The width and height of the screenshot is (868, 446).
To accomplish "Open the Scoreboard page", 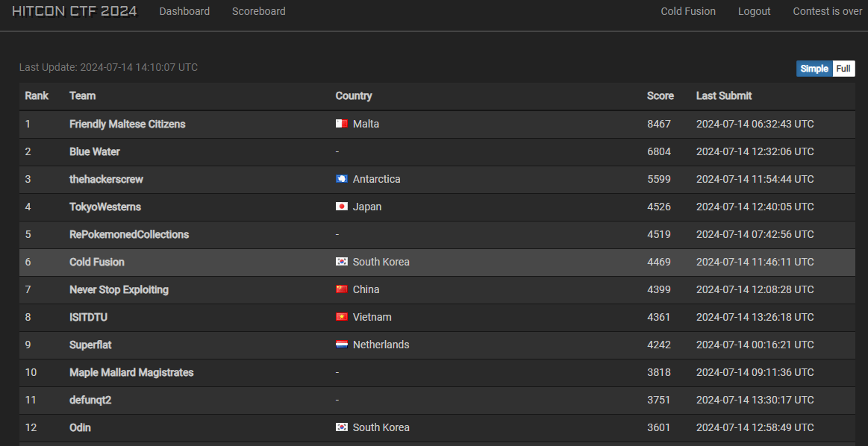I will (258, 11).
